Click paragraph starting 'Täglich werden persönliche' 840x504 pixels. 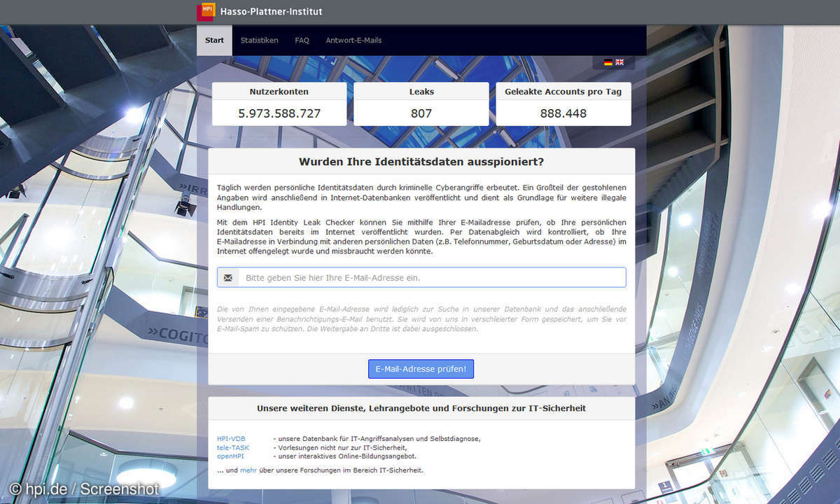pos(421,197)
